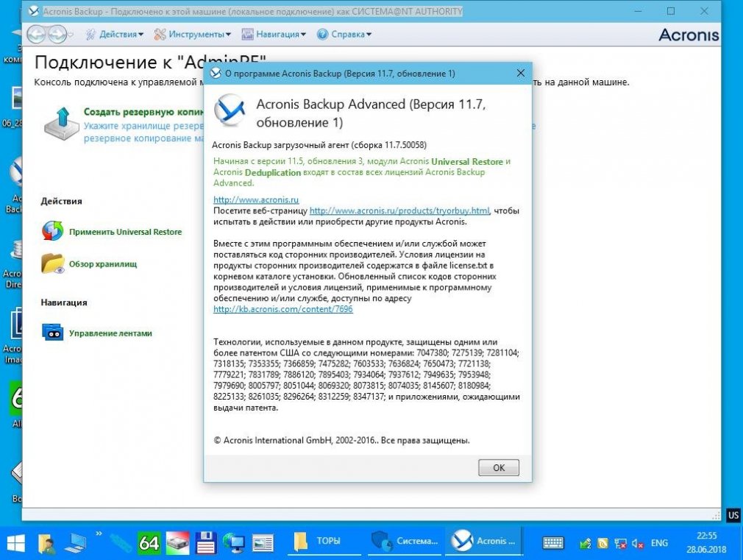The image size is (743, 560).
Task: Open the tryorbuy.html products link
Action: click(x=399, y=210)
